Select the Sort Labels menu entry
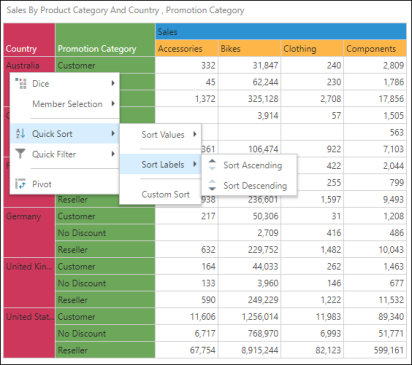The image size is (412, 365). tap(160, 164)
